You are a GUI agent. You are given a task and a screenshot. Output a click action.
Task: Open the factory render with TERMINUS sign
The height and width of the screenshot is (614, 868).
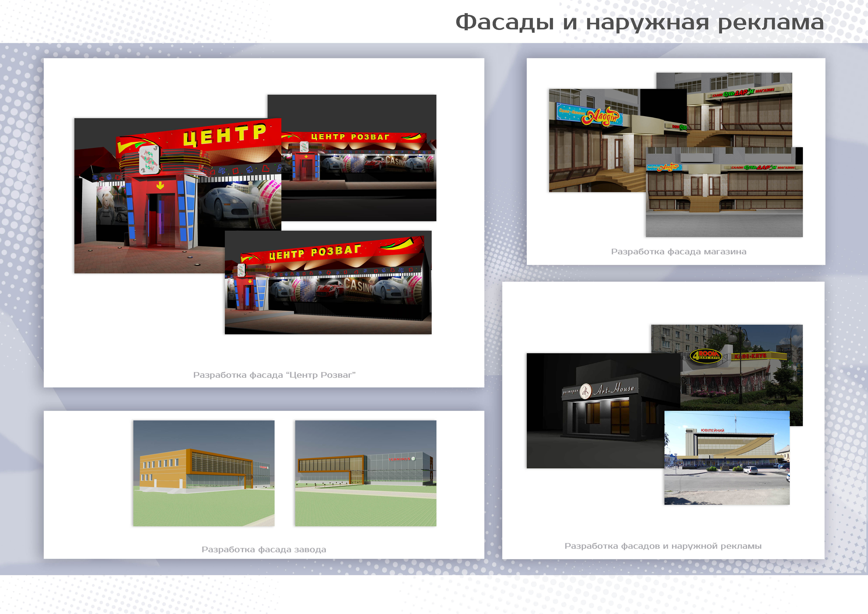pyautogui.click(x=366, y=473)
